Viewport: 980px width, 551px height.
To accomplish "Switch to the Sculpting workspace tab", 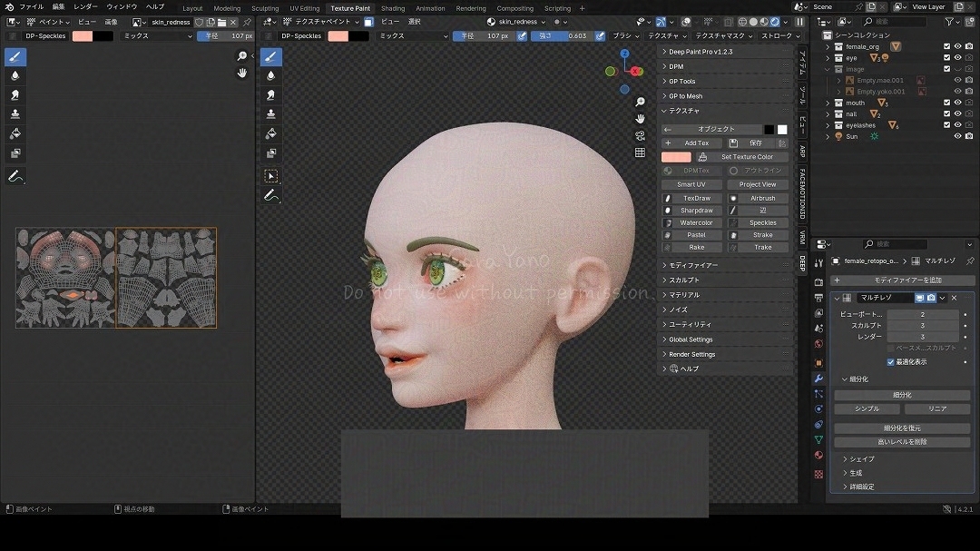I will coord(265,8).
